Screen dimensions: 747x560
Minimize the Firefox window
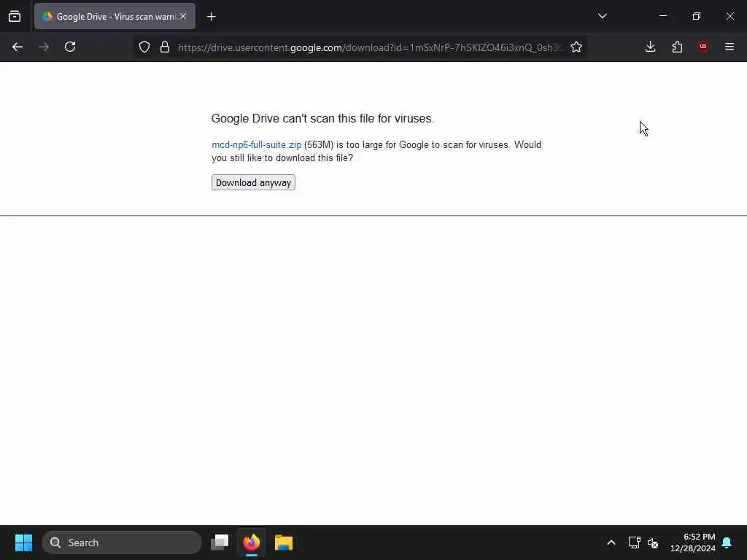point(662,16)
